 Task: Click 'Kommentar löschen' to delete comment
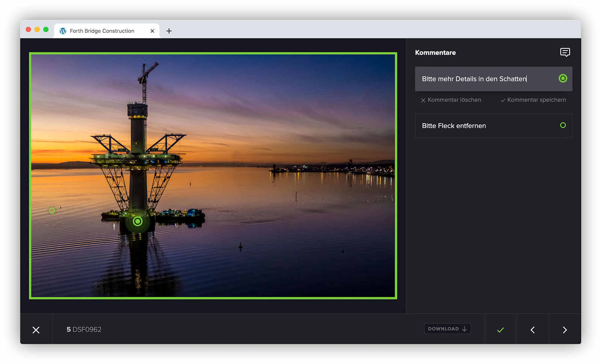pos(451,100)
